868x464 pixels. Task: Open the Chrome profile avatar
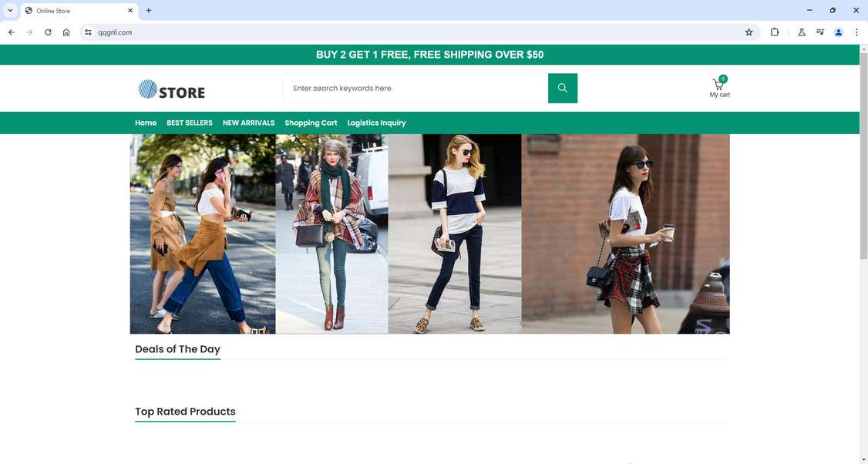tap(839, 32)
